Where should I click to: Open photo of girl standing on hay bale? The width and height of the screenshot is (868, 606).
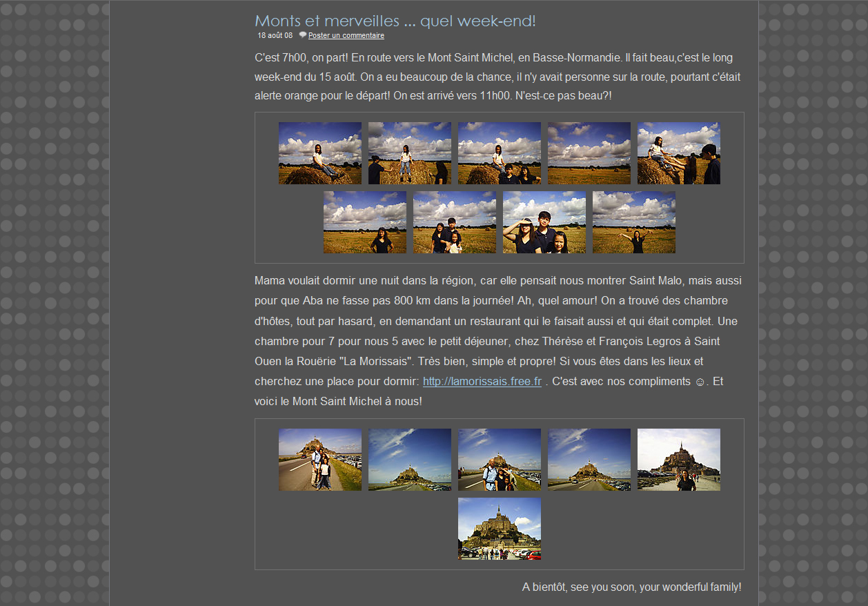tap(409, 153)
